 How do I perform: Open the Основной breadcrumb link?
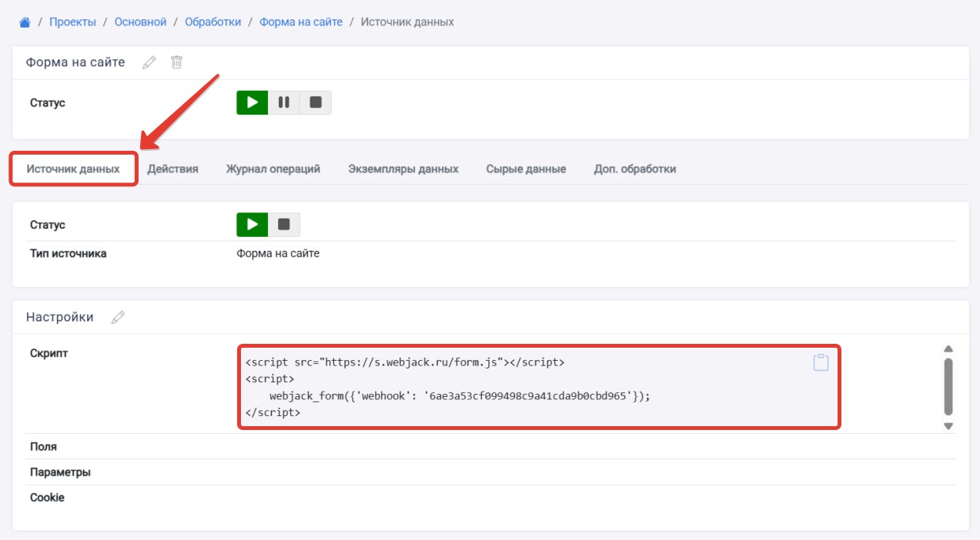click(x=141, y=22)
